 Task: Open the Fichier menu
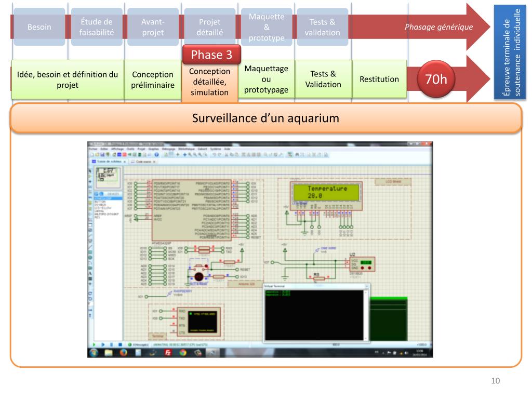pos(92,149)
